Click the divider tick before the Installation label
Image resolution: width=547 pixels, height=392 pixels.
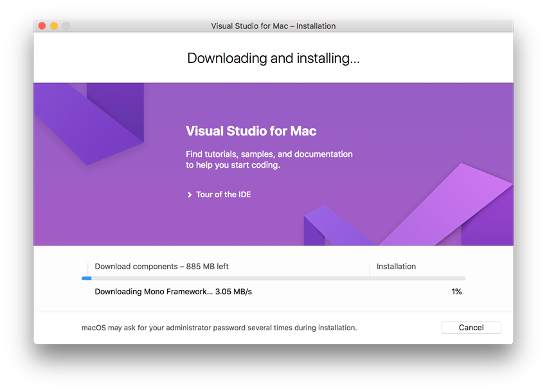pyautogui.click(x=370, y=269)
